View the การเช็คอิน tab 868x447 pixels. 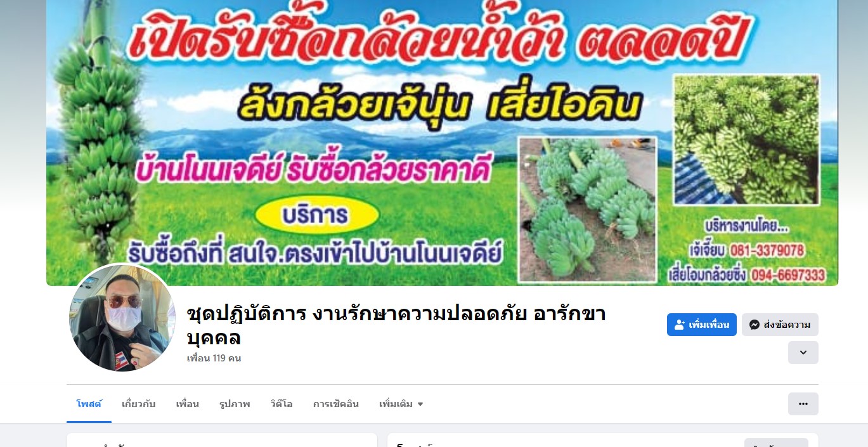[x=336, y=404]
